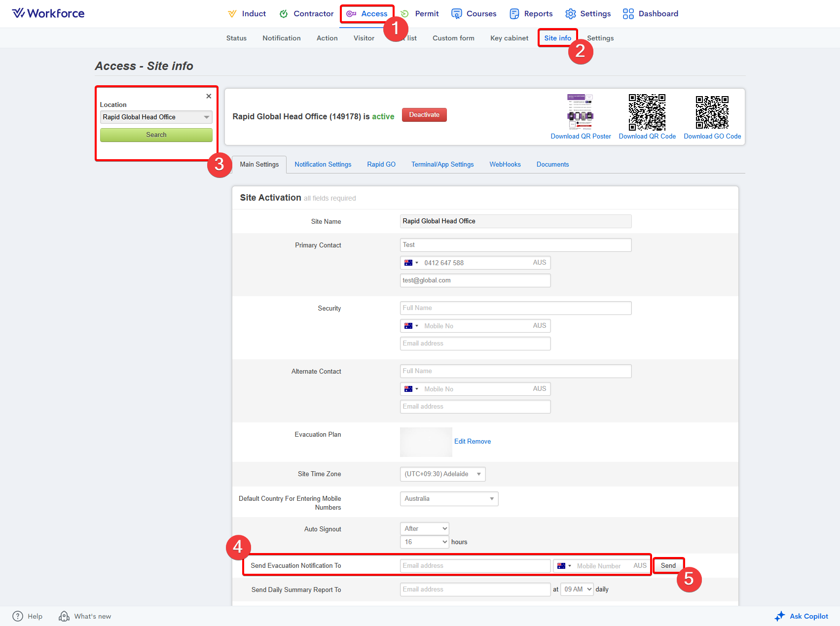Click the Help question mark icon
Screen dimensions: 840x626
click(18, 616)
